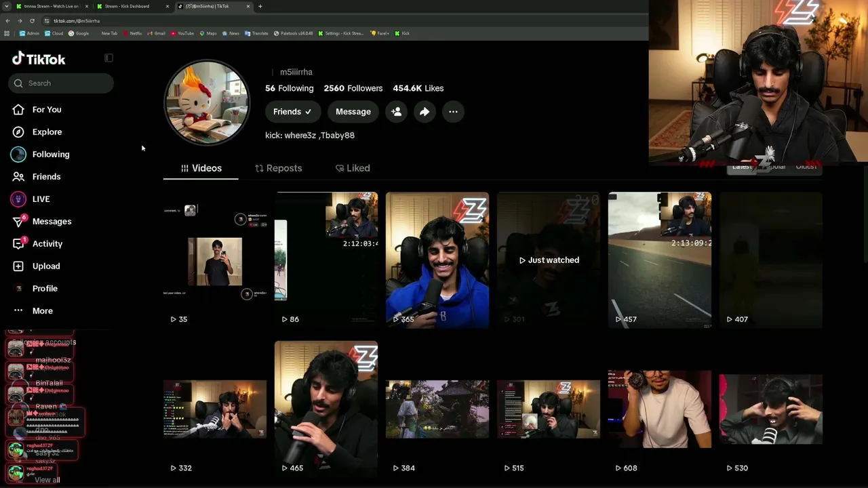Open the video with 515 views
868x488 pixels.
(549, 409)
